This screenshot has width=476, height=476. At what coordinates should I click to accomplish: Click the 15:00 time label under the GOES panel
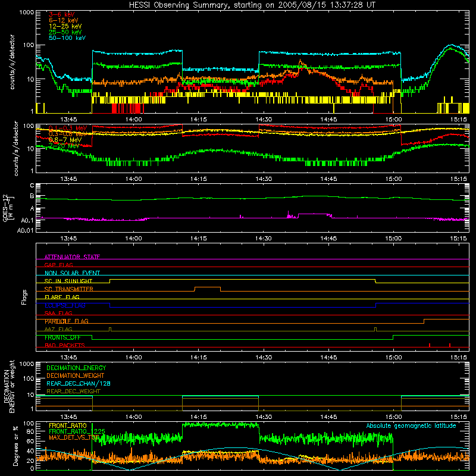tap(393, 239)
